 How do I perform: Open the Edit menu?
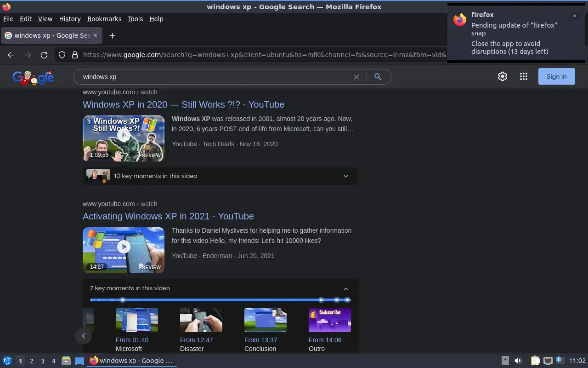(26, 19)
